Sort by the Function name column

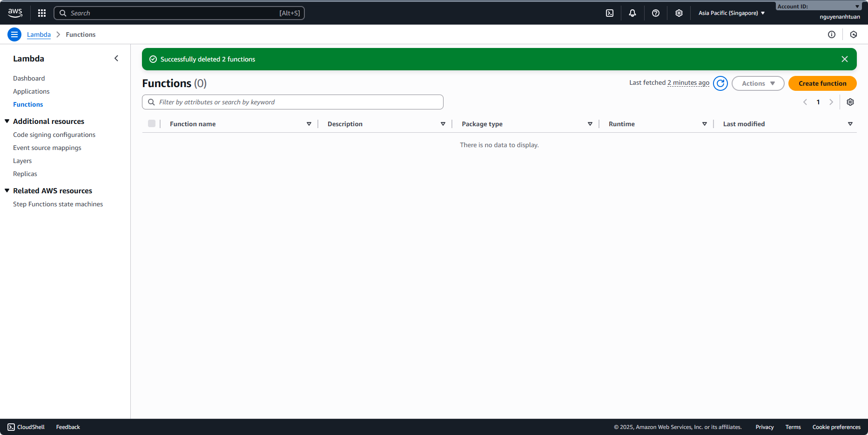pyautogui.click(x=193, y=124)
